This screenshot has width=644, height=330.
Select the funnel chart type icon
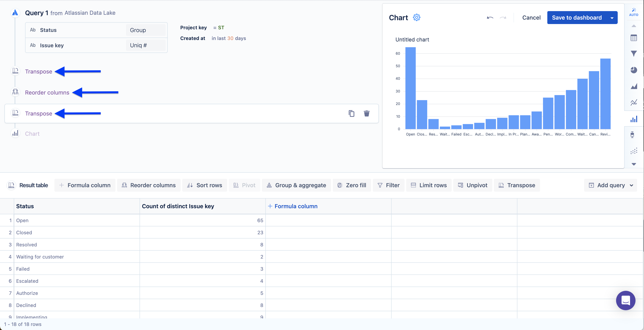pos(633,54)
